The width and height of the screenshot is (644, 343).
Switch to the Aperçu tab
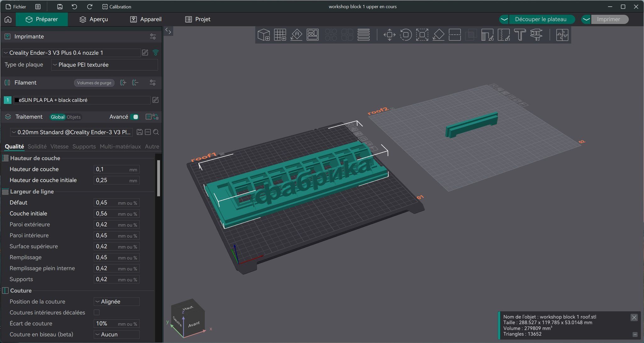94,19
